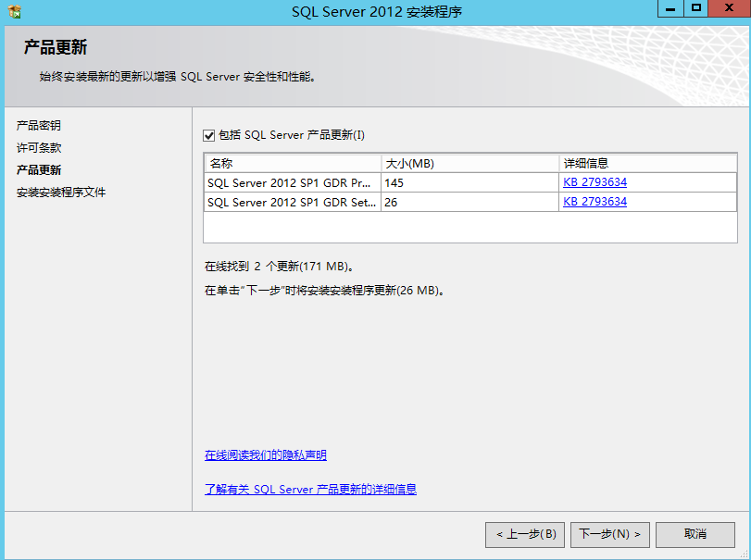Enable the 包括 SQL Server 产品更新 checkbox
Screen dimensions: 751x560
pos(209,135)
